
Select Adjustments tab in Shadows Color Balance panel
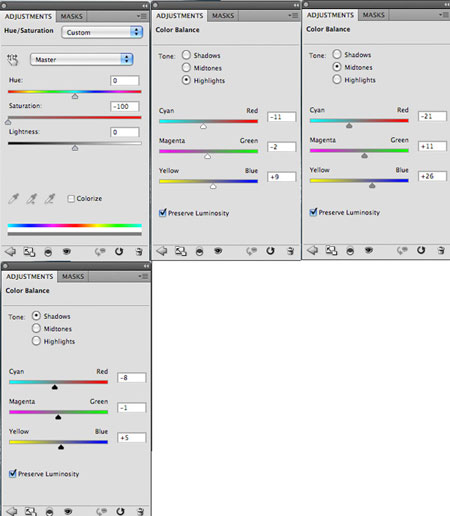pos(30,277)
